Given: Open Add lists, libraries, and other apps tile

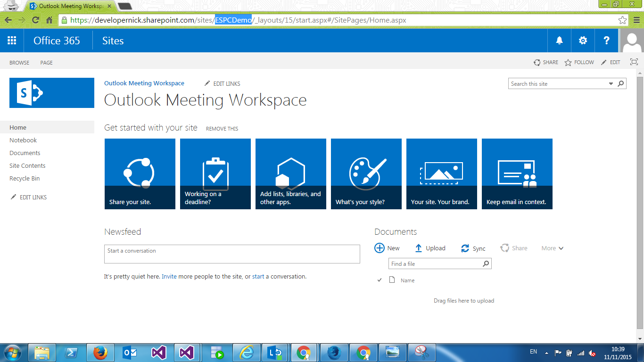Looking at the screenshot, I should [x=291, y=174].
